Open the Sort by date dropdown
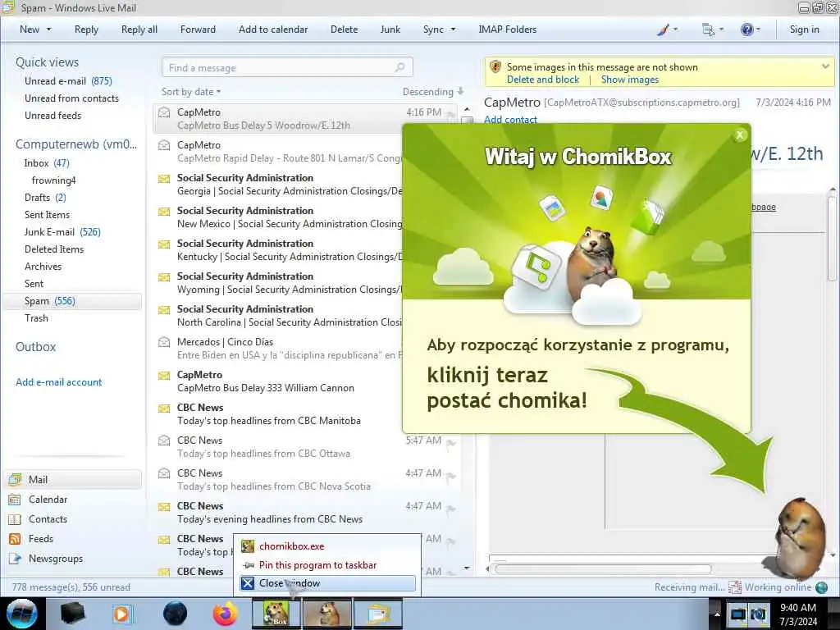The height and width of the screenshot is (630, 840). coord(191,92)
